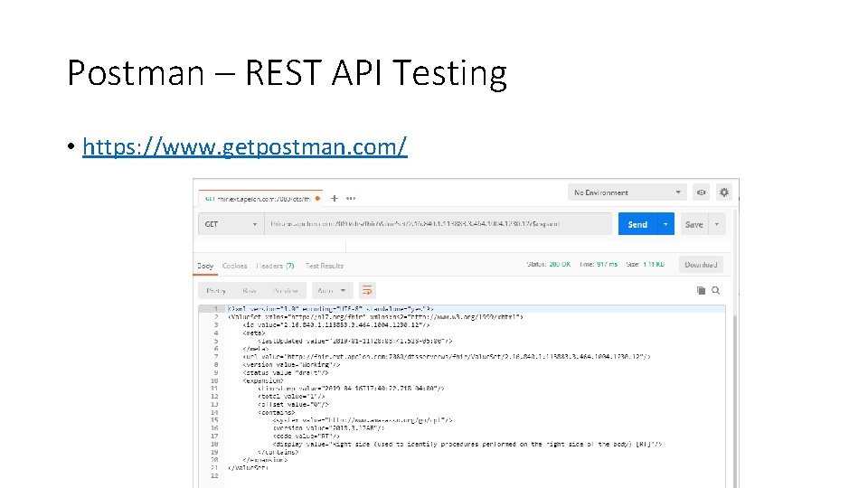Open the Test Results tab
The height and width of the screenshot is (488, 868).
coord(325,266)
